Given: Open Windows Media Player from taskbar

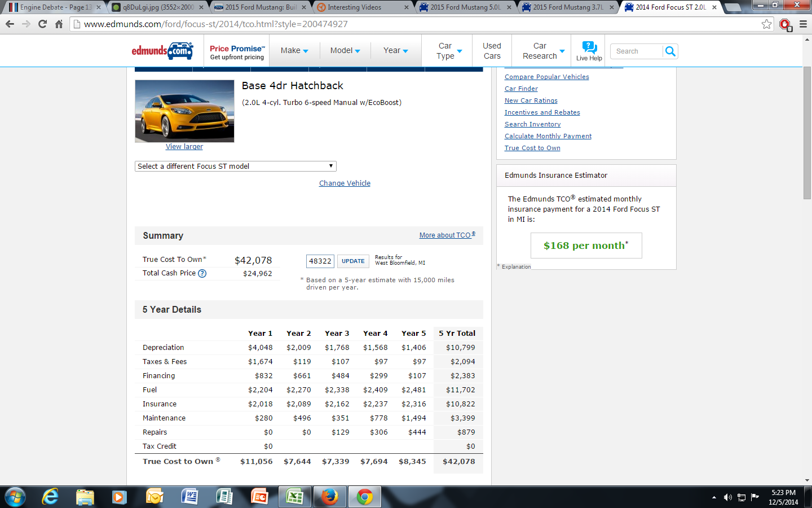Looking at the screenshot, I should [x=119, y=497].
